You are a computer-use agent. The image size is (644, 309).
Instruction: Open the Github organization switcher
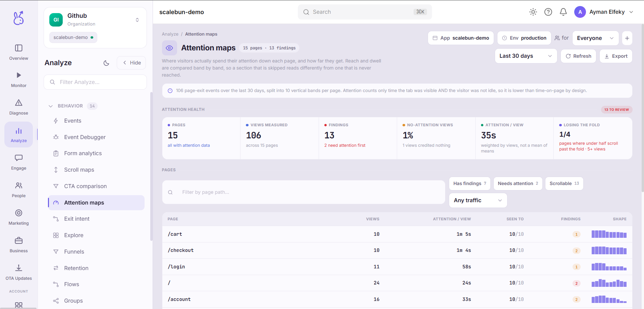(x=95, y=20)
